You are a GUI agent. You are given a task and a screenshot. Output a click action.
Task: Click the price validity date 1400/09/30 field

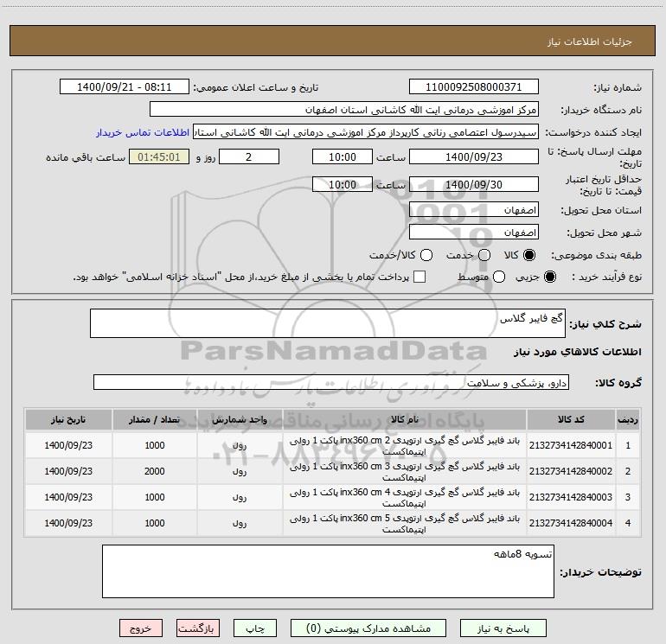point(474,185)
